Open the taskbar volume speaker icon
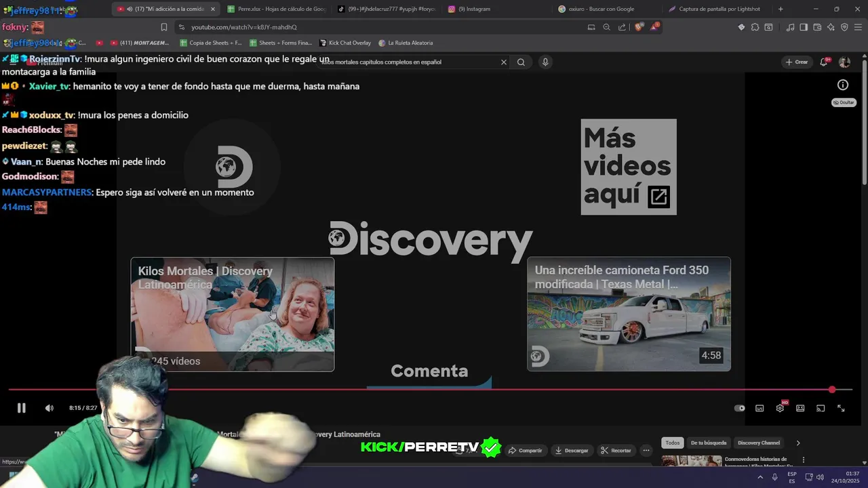This screenshot has height=488, width=868. point(820,477)
